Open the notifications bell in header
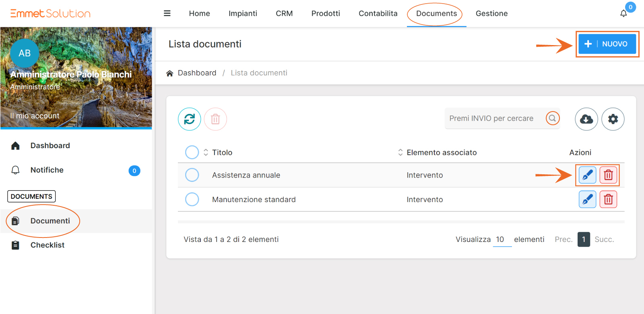 point(623,14)
